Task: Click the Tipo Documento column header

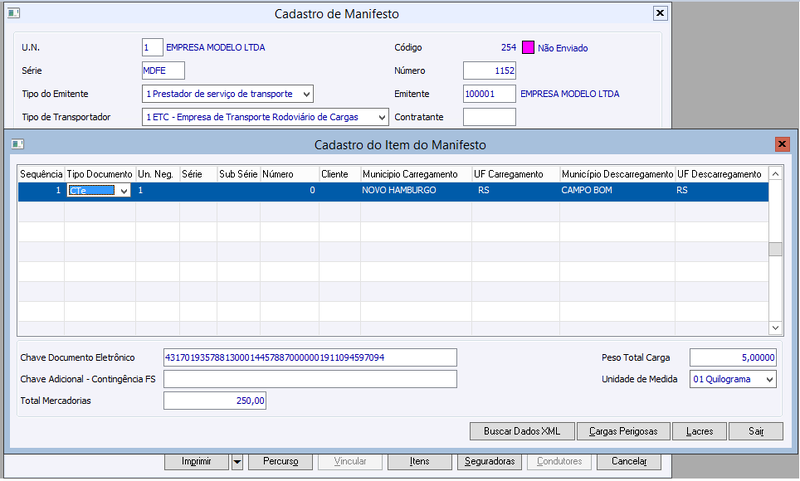Action: (x=99, y=174)
